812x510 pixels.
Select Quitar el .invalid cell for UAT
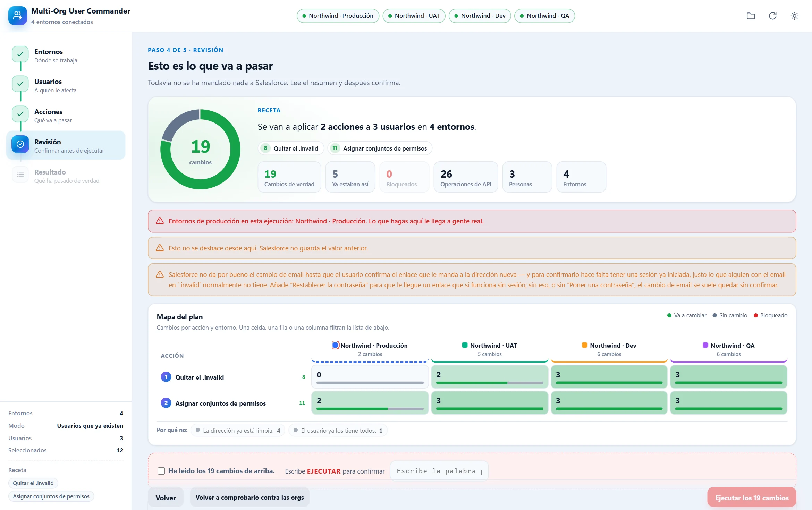pos(489,377)
